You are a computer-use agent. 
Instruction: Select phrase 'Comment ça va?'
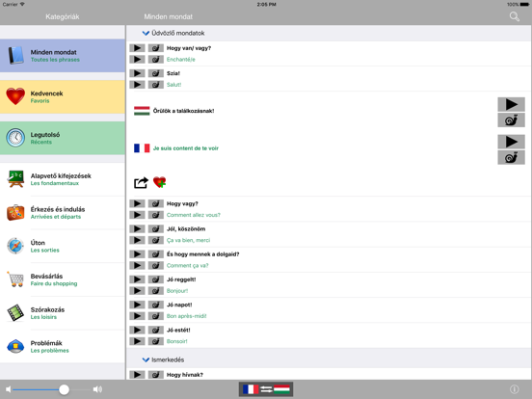[188, 265]
